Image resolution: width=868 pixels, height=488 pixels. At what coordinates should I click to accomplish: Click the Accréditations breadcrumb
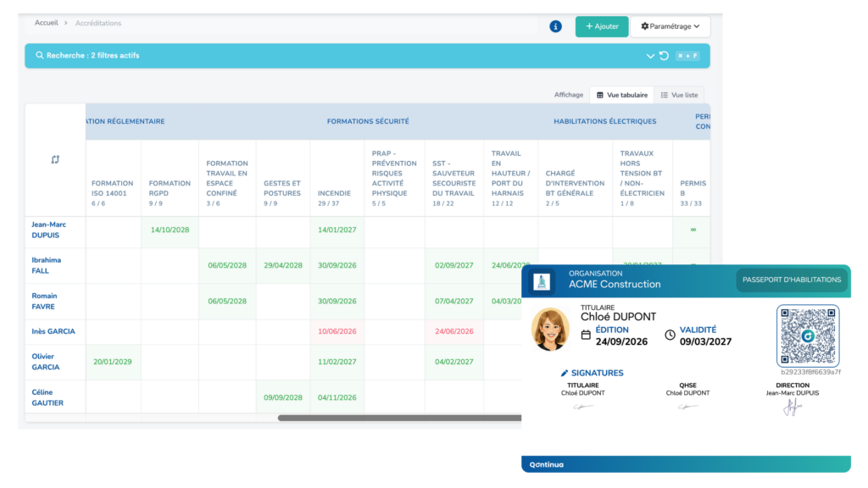[x=98, y=23]
